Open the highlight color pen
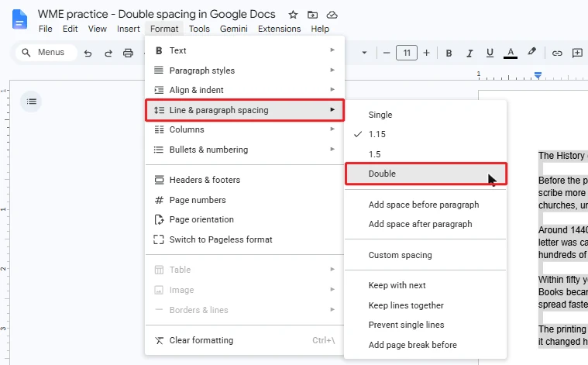 pyautogui.click(x=531, y=52)
